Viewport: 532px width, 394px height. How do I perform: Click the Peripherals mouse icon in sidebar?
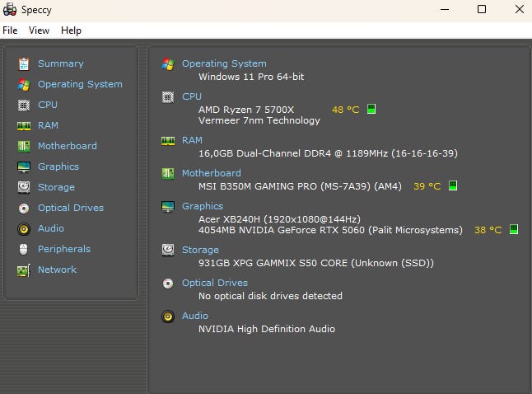[23, 249]
